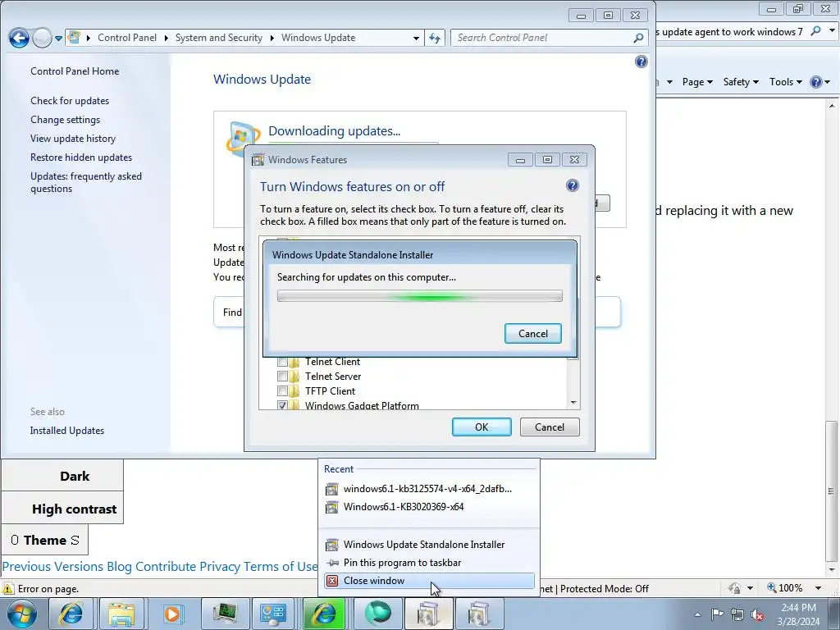Click Internet Explorer's search magnifier icon

coord(816,31)
